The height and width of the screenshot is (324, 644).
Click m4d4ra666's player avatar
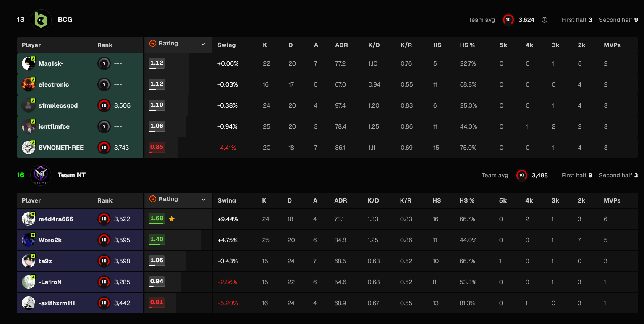coord(29,219)
